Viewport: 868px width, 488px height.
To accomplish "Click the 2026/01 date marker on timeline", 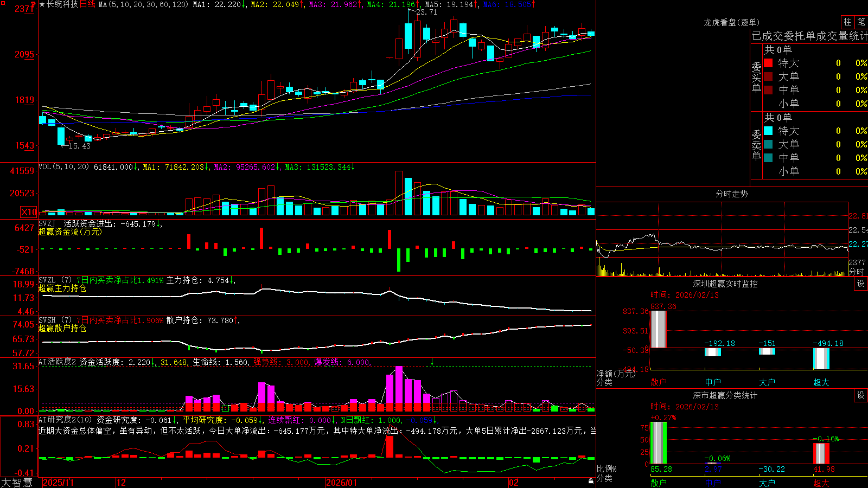I will [341, 483].
